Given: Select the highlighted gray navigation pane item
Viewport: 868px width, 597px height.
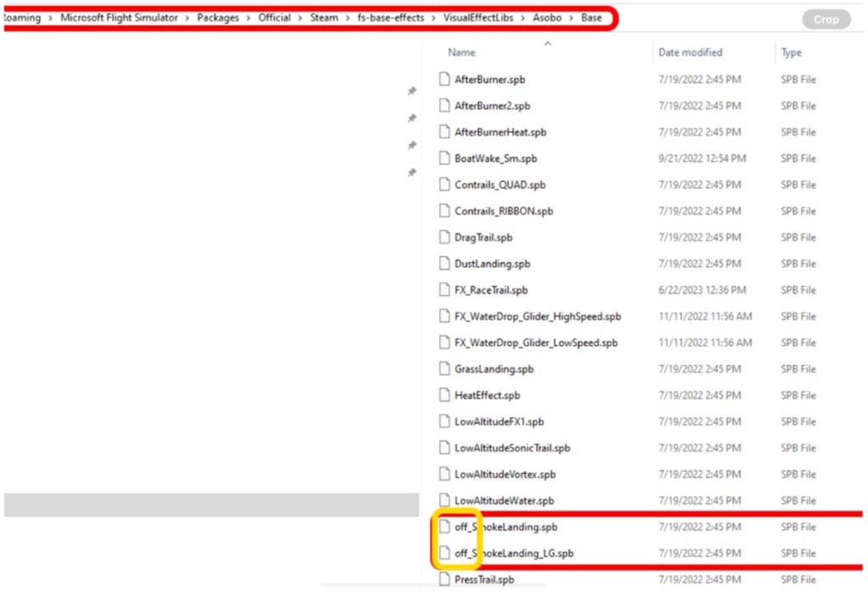Looking at the screenshot, I should 211,505.
